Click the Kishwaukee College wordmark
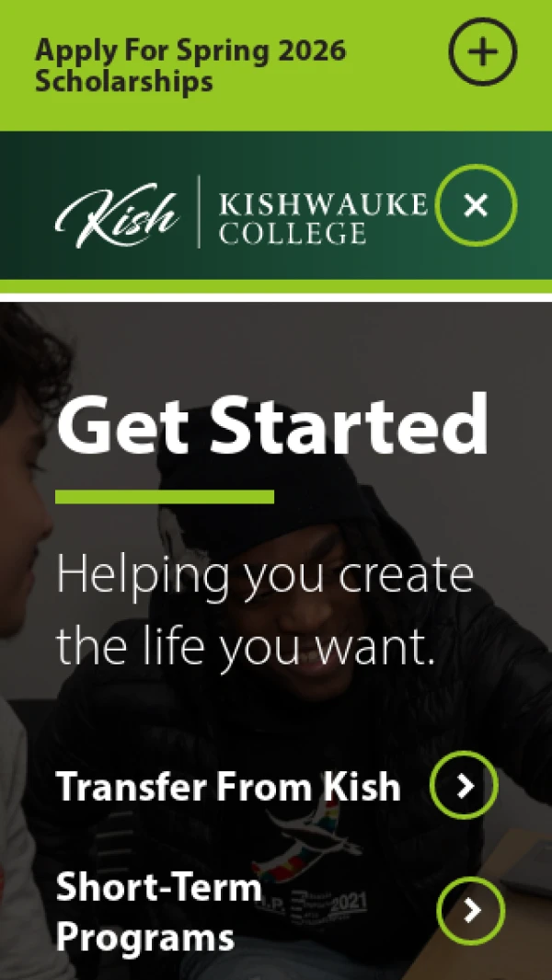The image size is (552, 980). point(324,218)
